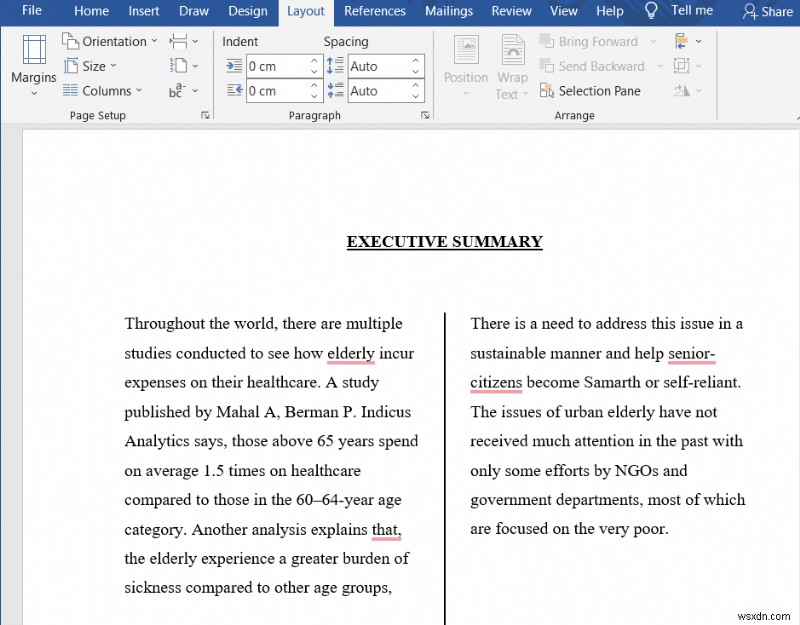The width and height of the screenshot is (800, 625).
Task: Select the Wrap Text icon
Action: (512, 63)
